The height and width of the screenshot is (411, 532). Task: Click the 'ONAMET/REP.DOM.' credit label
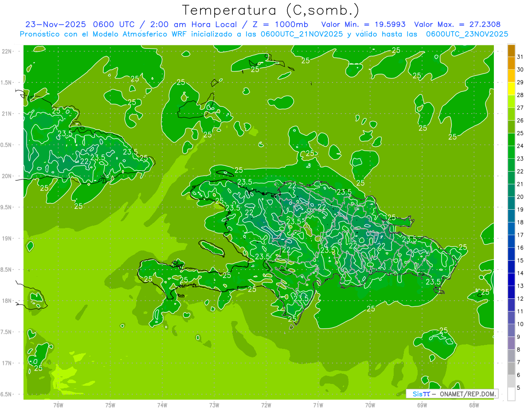click(468, 394)
